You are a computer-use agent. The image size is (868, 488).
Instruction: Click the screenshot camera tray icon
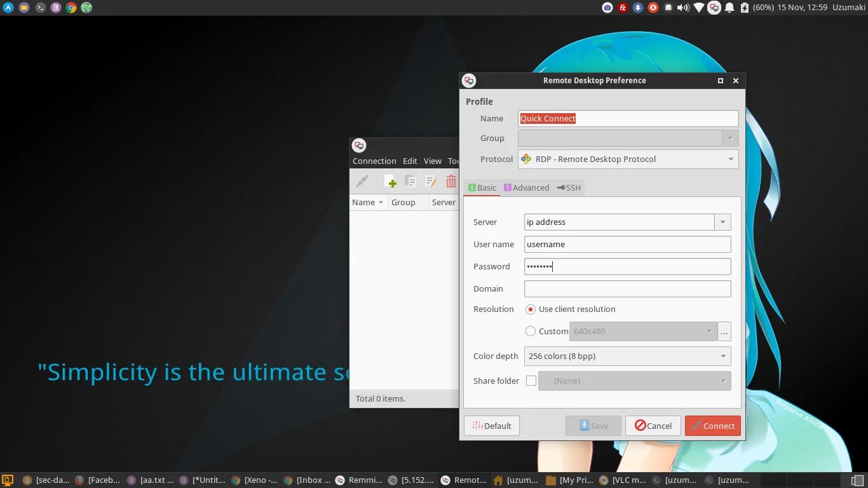[607, 8]
